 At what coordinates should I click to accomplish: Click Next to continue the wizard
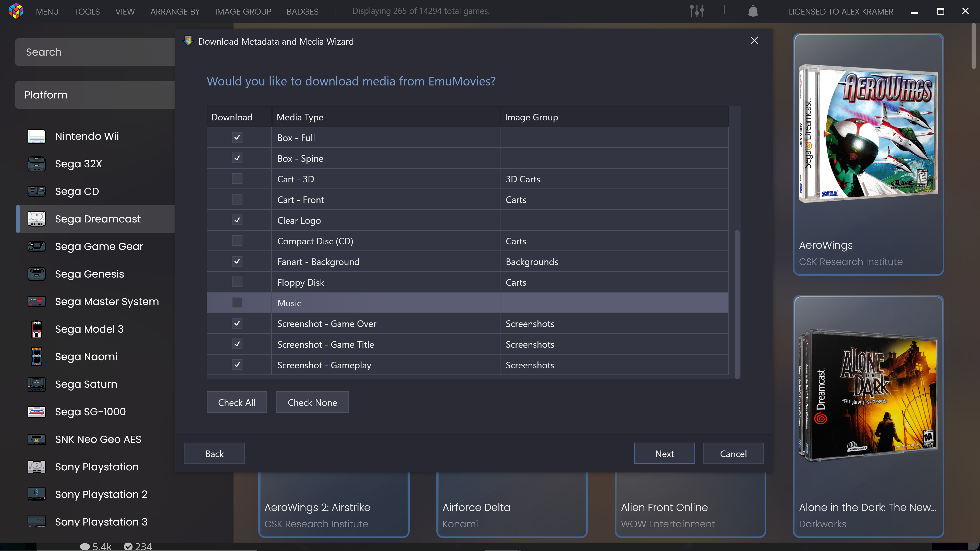click(664, 453)
